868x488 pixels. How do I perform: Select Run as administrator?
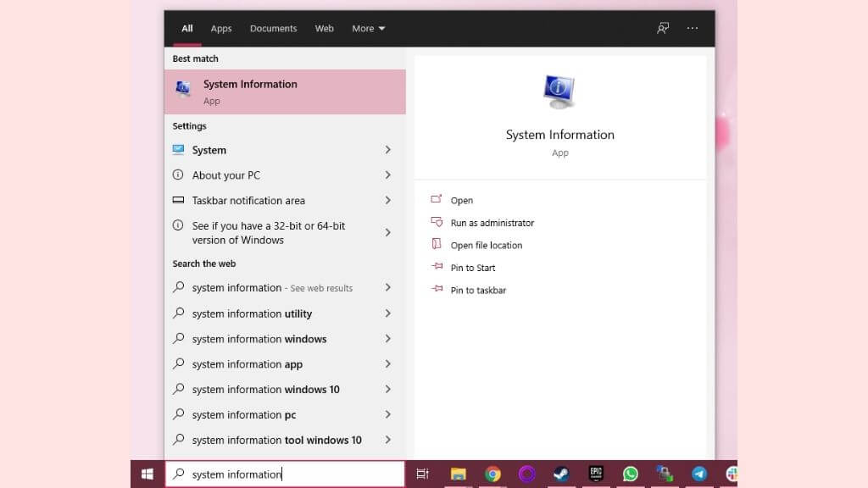tap(492, 223)
